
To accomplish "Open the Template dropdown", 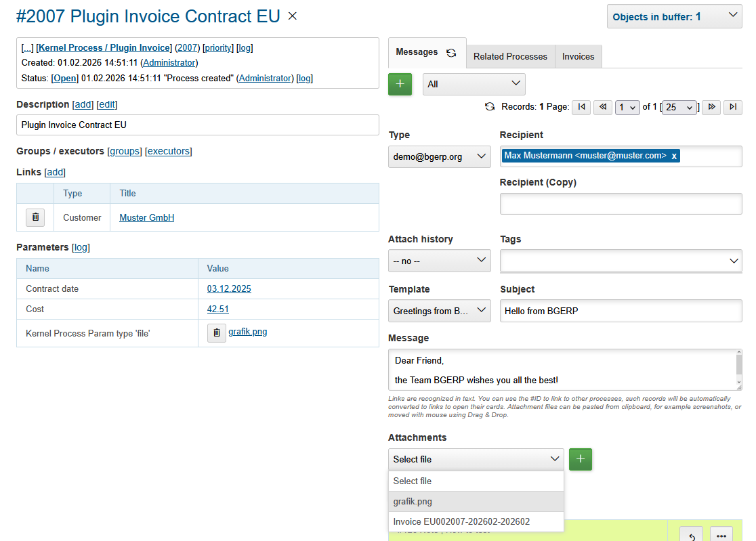I will point(439,311).
